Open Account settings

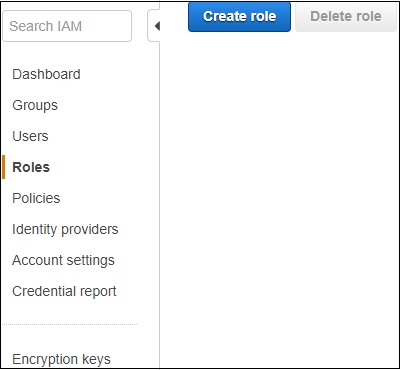[63, 260]
